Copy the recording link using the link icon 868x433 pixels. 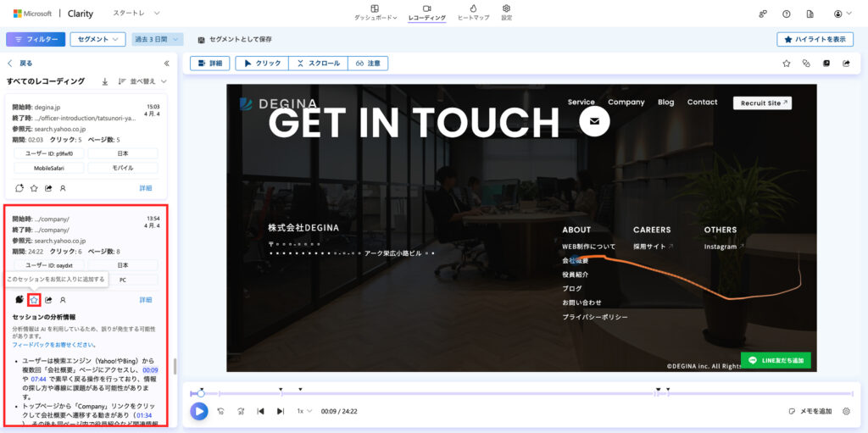pos(806,64)
